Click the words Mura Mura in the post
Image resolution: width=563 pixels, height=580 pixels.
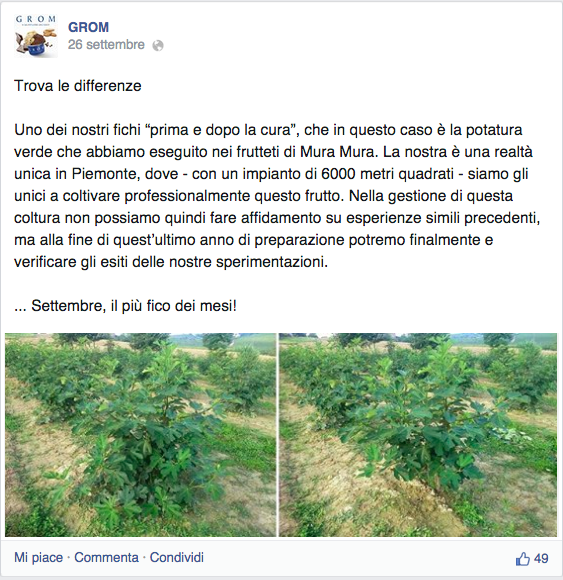pos(337,152)
